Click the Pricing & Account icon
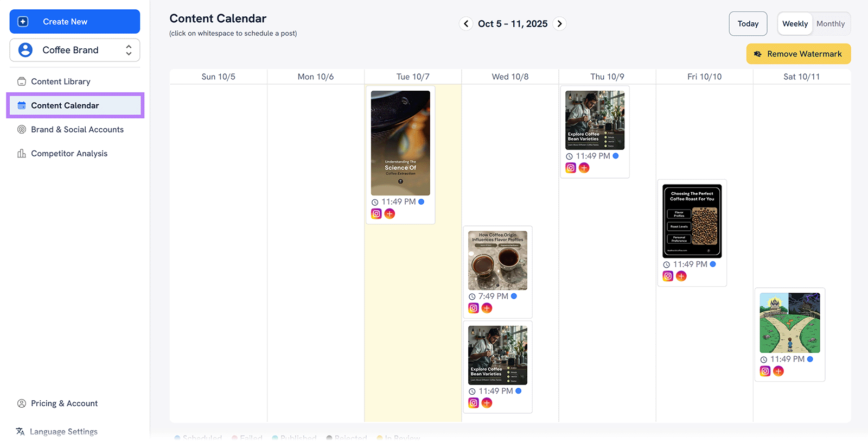The image size is (868, 442). pos(22,403)
